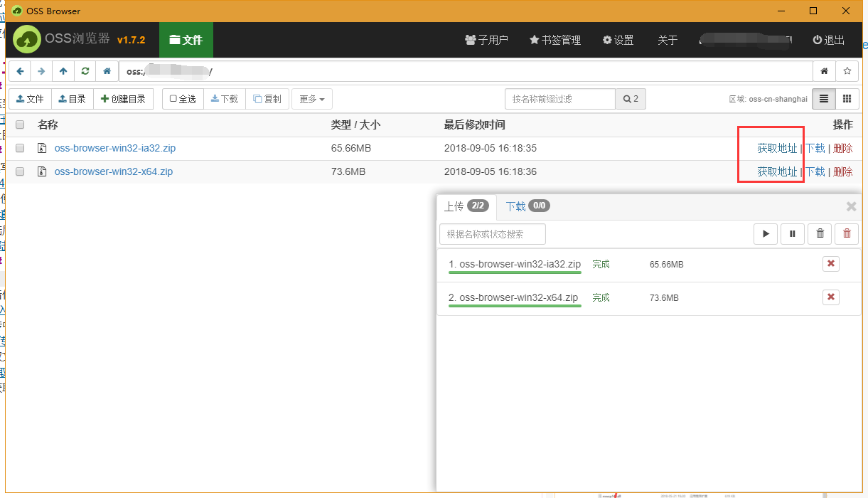Image resolution: width=868 pixels, height=498 pixels.
Task: Click the 名称 column header
Action: [48, 124]
